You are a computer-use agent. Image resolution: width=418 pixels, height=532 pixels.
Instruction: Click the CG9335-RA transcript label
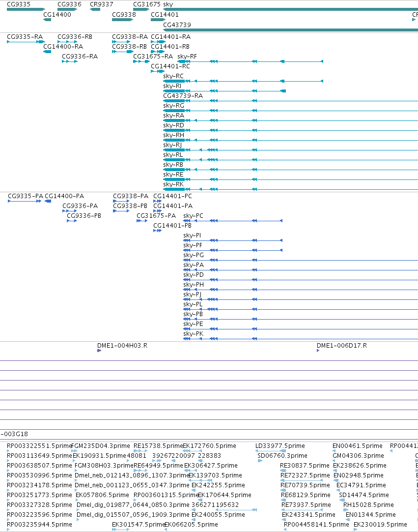(x=25, y=37)
